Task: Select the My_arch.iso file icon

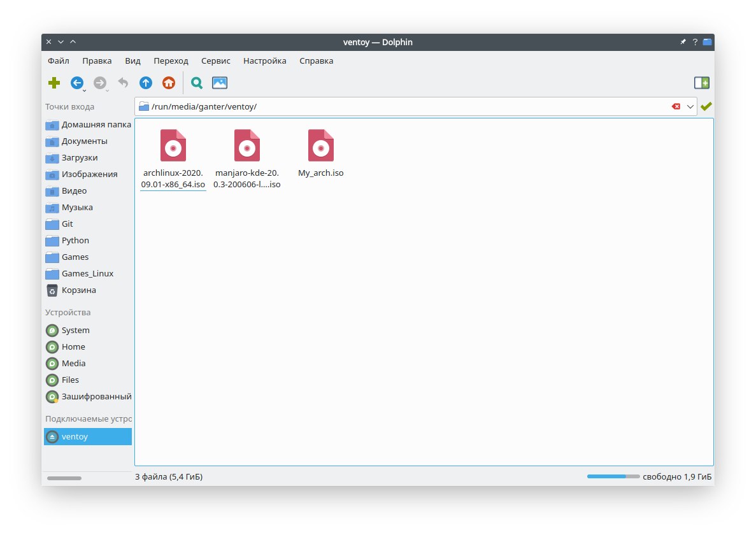Action: 320,146
